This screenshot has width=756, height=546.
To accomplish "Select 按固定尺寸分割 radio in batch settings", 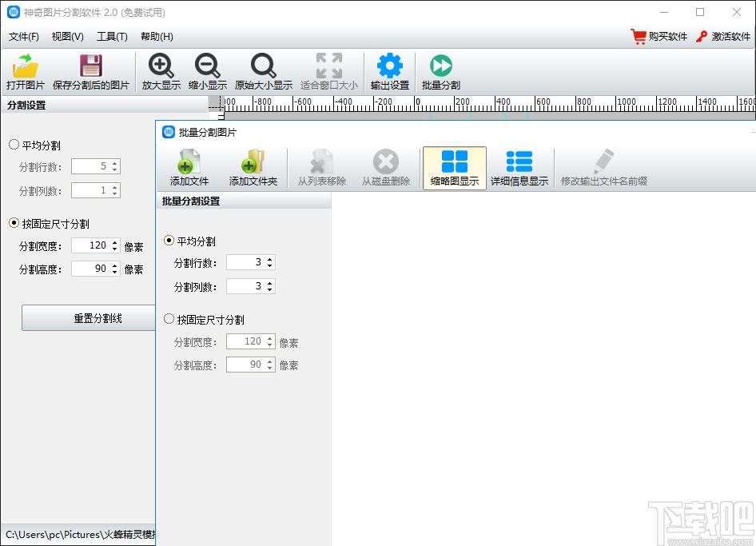I will click(x=169, y=319).
